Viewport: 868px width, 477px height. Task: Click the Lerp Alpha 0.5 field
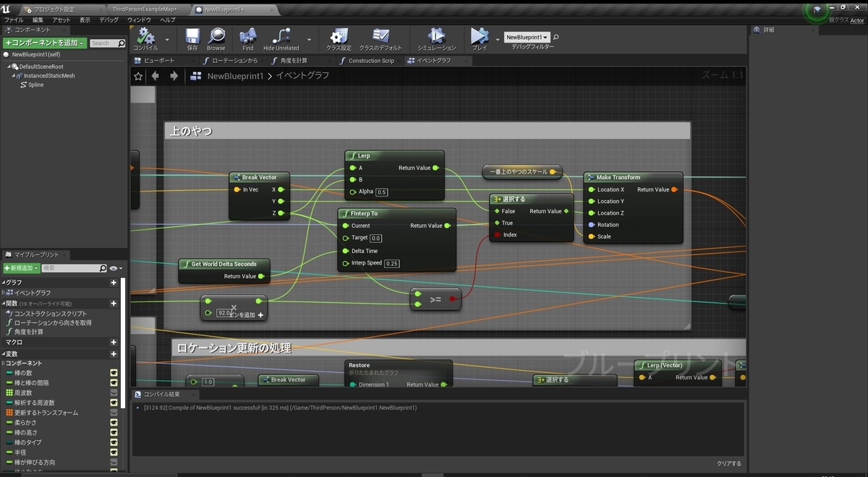(382, 192)
